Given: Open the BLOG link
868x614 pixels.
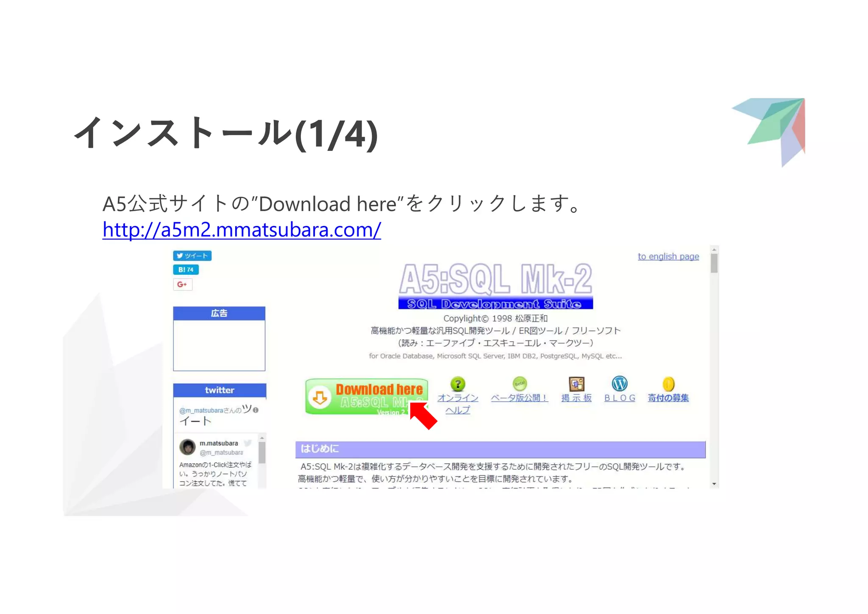Looking at the screenshot, I should click(x=620, y=398).
